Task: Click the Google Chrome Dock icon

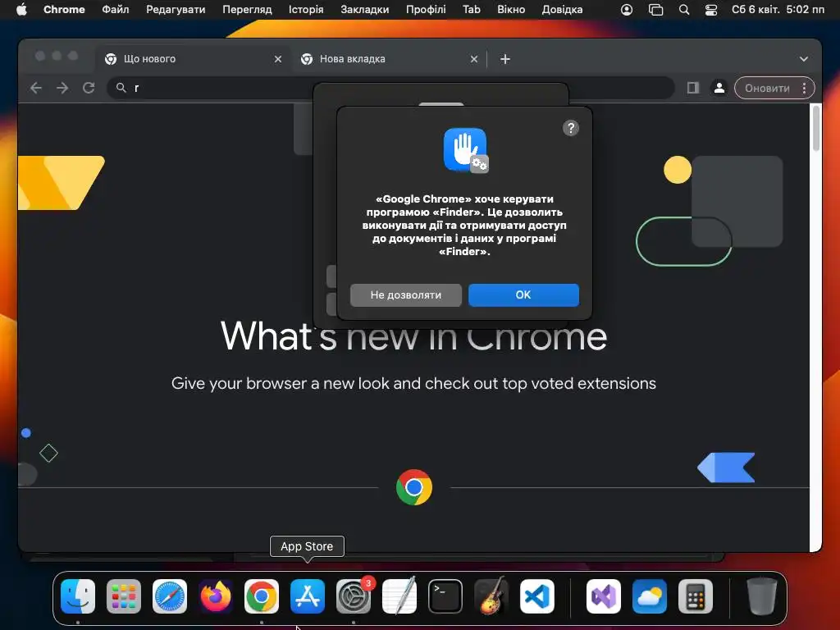Action: click(x=262, y=596)
